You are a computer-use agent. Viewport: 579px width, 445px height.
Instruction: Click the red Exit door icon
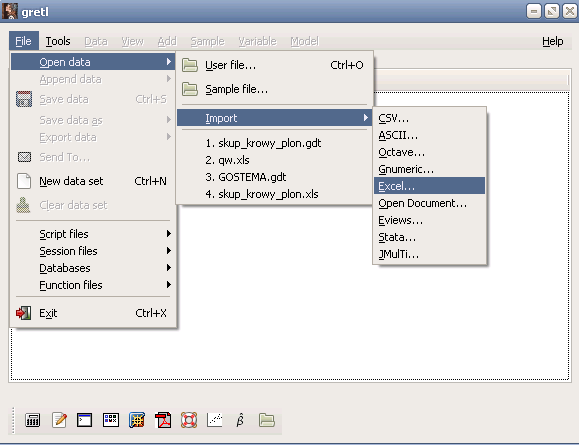(x=24, y=313)
